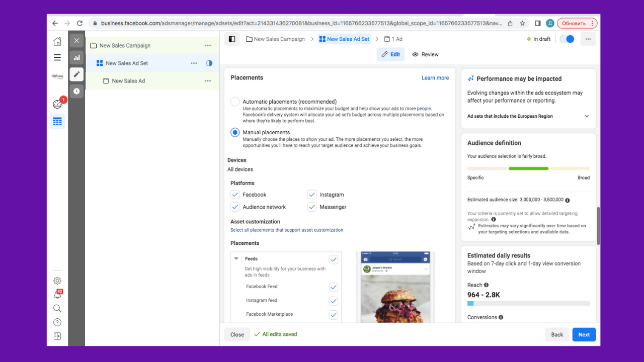This screenshot has width=644, height=362.
Task: Select the Manual placements radio button
Action: coord(235,132)
